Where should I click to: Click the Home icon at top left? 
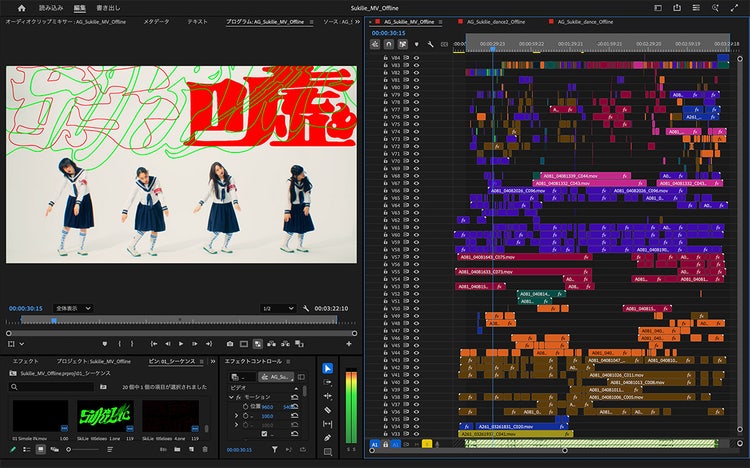[x=21, y=8]
